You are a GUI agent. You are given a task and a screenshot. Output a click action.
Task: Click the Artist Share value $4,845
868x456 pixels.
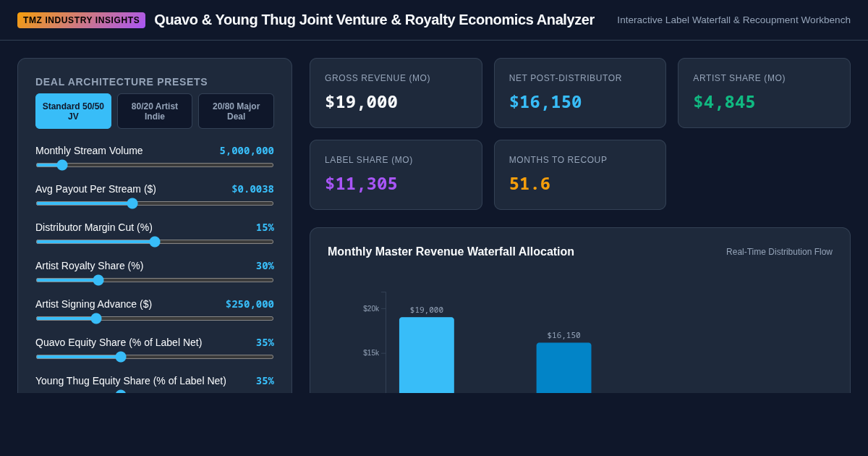724,102
